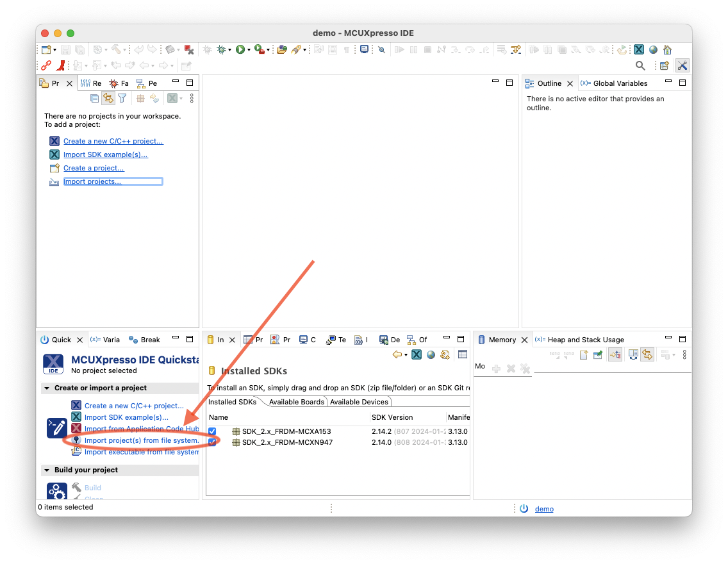Image resolution: width=728 pixels, height=564 pixels.
Task: Click the refresh SDKs icon
Action: coord(445,354)
